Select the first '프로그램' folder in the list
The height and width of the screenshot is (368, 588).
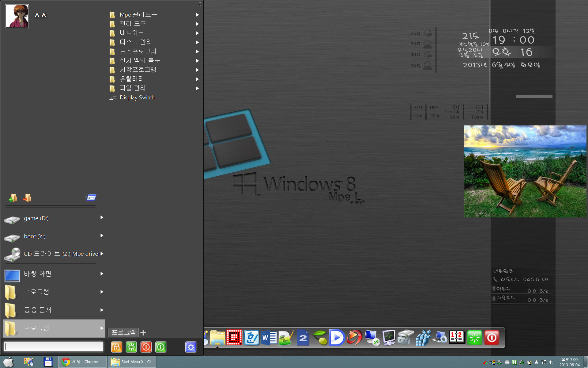pos(54,292)
